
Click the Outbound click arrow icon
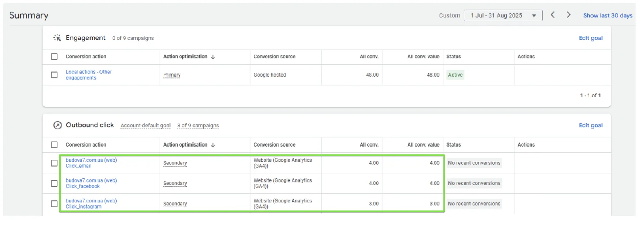click(x=58, y=125)
